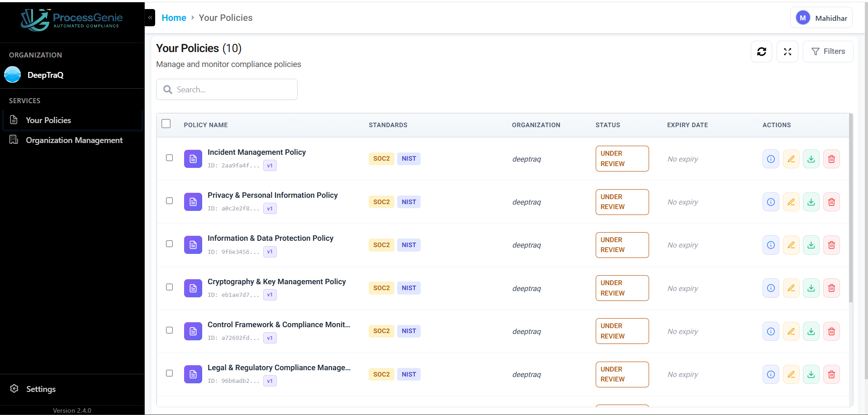This screenshot has height=415, width=868.
Task: Check Privacy & Personal Information Policy row
Action: pos(169,200)
